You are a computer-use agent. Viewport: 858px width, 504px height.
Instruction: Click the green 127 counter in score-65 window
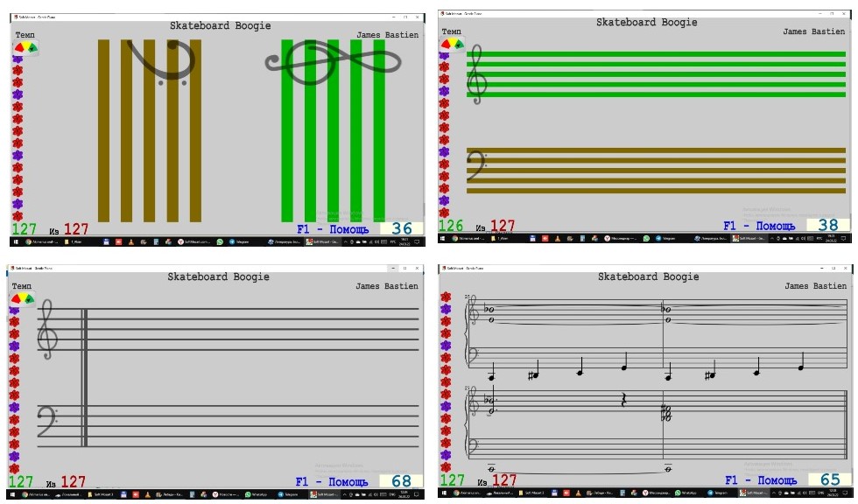[x=452, y=480]
